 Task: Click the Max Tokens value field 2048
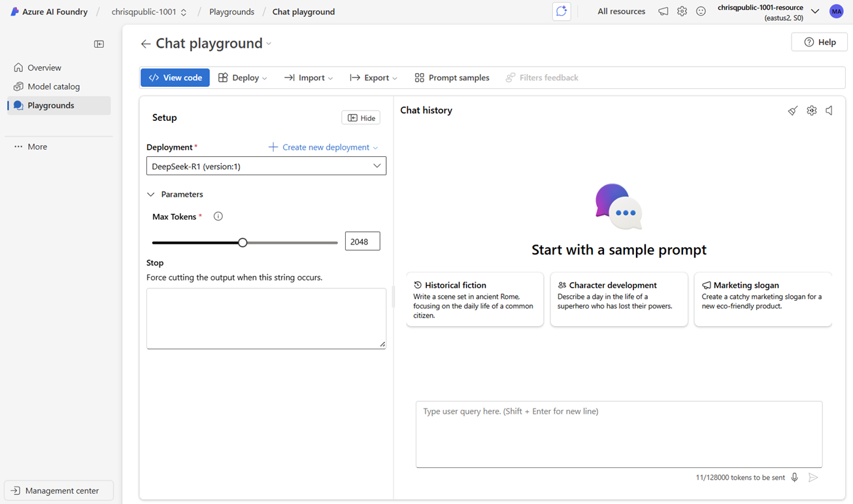(362, 241)
